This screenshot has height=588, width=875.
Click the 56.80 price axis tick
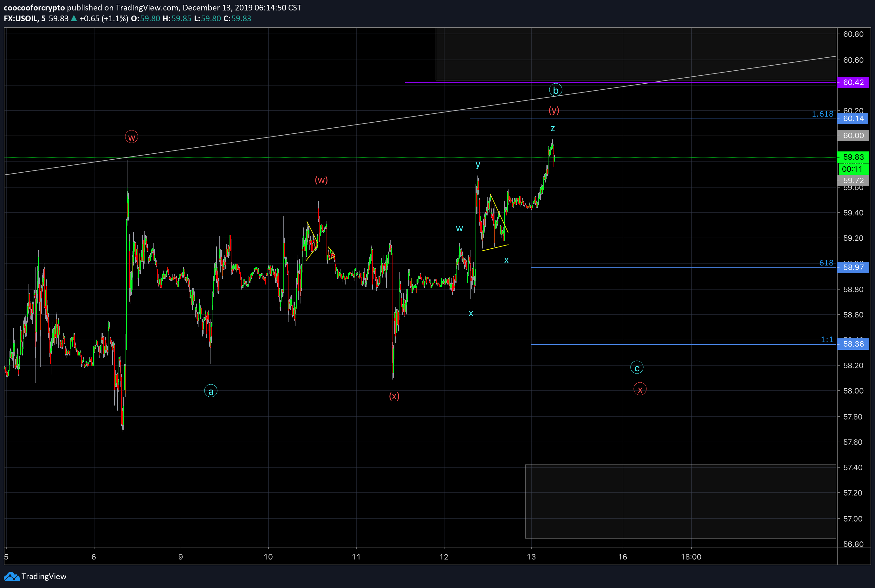click(x=853, y=544)
